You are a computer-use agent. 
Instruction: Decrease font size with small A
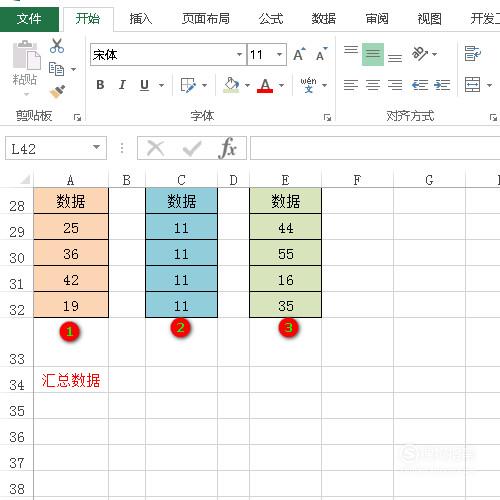point(321,54)
